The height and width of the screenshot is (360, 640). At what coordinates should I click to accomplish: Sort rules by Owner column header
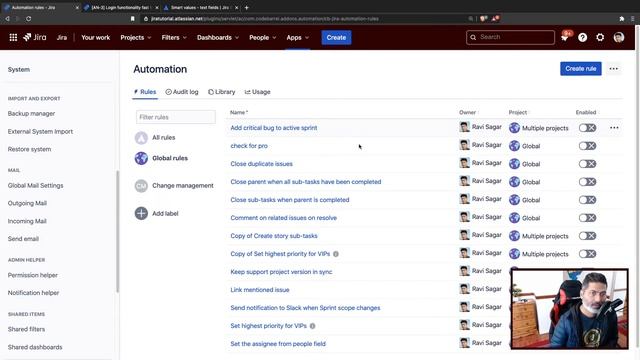468,112
